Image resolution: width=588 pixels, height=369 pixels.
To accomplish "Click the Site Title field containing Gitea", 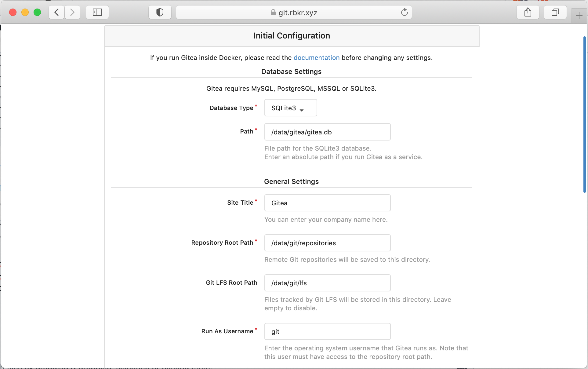I will [x=327, y=203].
